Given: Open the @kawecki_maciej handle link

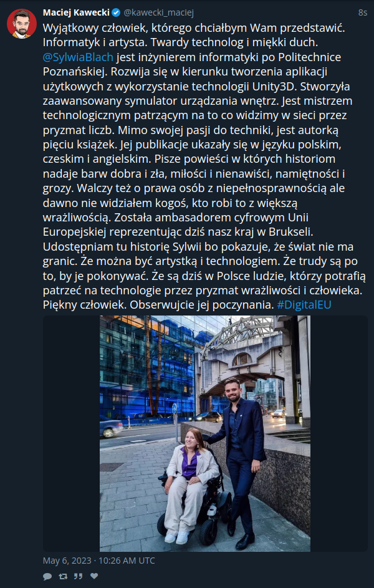Looking at the screenshot, I should [x=159, y=12].
